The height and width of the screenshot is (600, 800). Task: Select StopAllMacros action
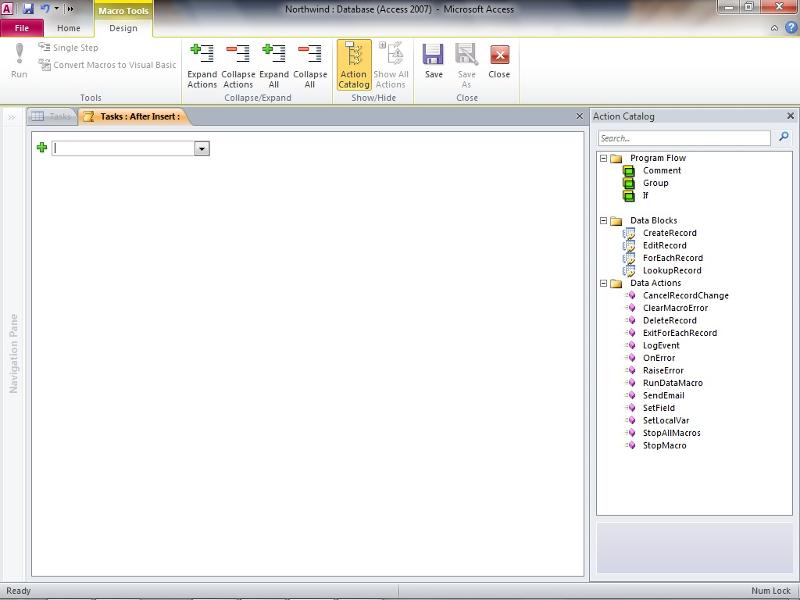click(x=671, y=433)
